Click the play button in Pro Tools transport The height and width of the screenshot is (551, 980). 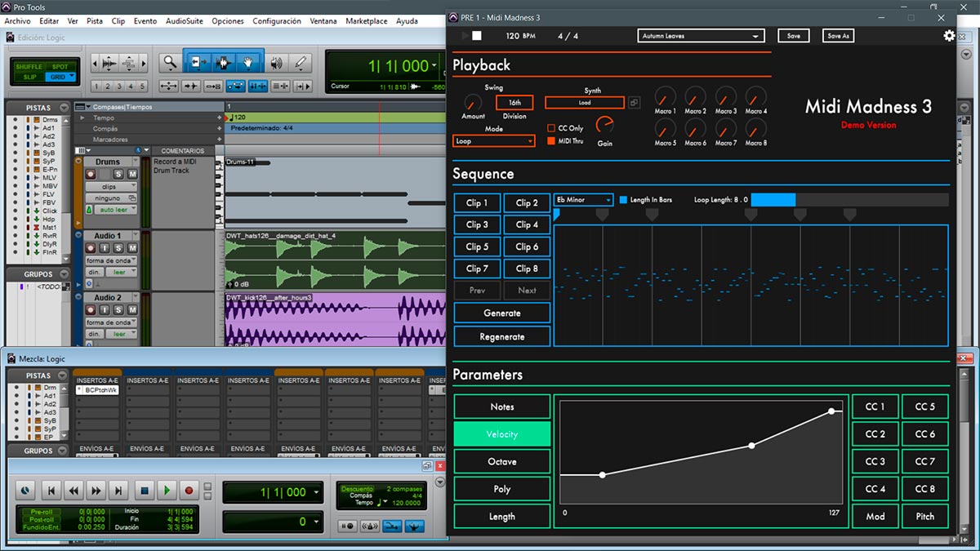pos(167,491)
